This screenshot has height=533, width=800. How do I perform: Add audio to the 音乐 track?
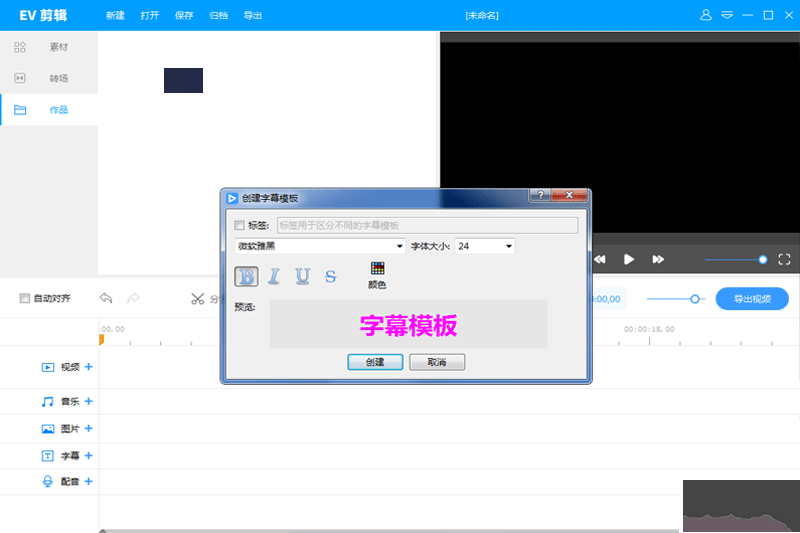(89, 401)
